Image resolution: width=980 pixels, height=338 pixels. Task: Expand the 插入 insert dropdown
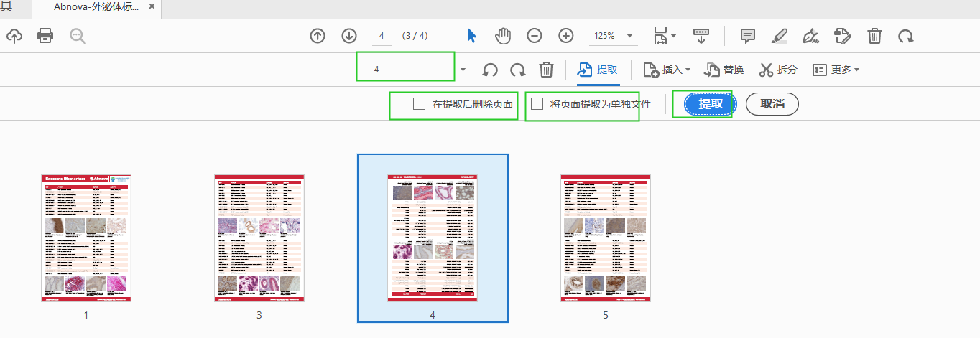(x=666, y=70)
